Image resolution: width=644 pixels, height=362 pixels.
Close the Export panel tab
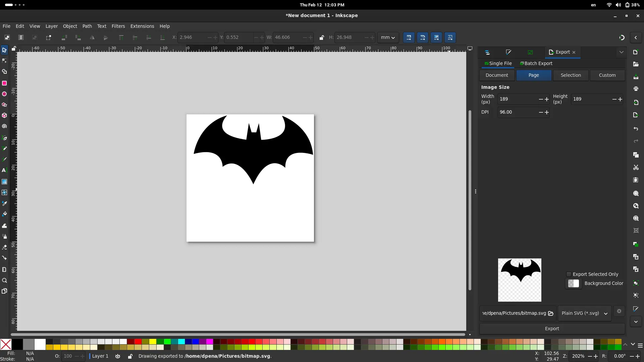[574, 52]
